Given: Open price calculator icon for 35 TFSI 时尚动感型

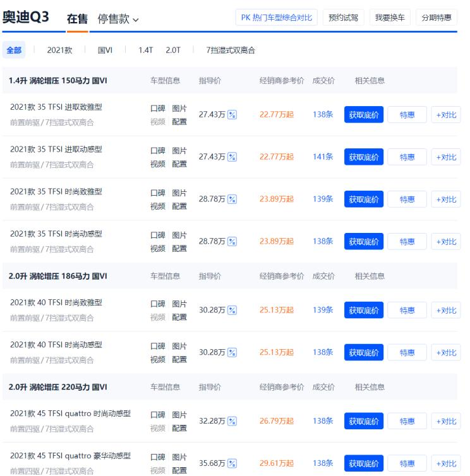Looking at the screenshot, I should click(x=232, y=242).
